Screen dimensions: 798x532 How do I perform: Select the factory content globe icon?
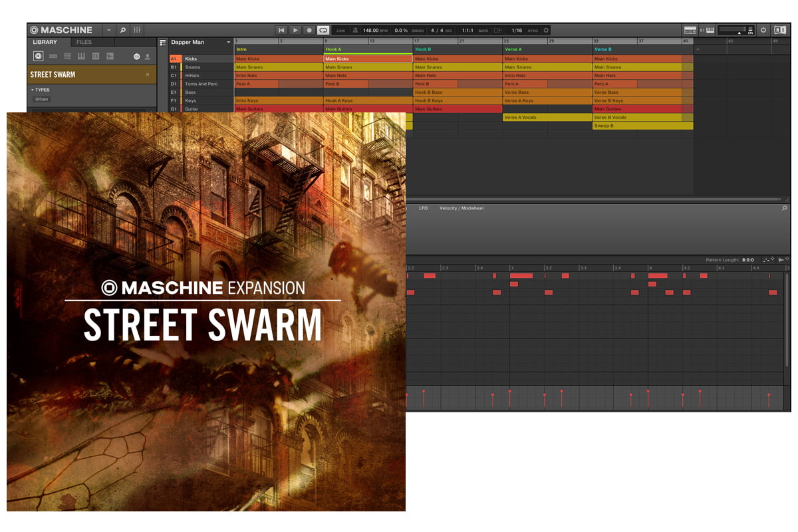(x=136, y=57)
